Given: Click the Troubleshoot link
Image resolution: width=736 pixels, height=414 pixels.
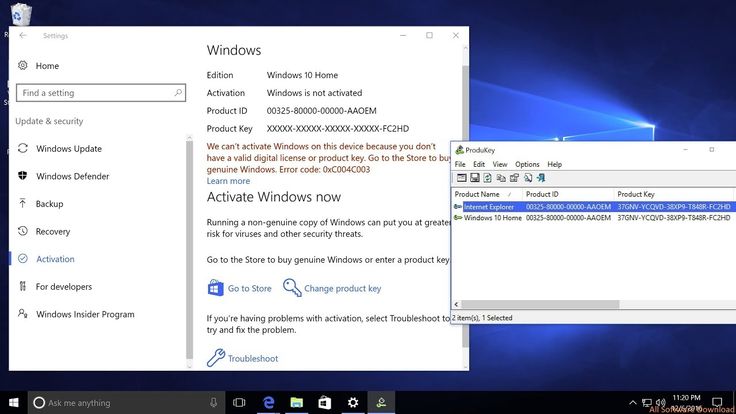Looking at the screenshot, I should click(x=242, y=358).
